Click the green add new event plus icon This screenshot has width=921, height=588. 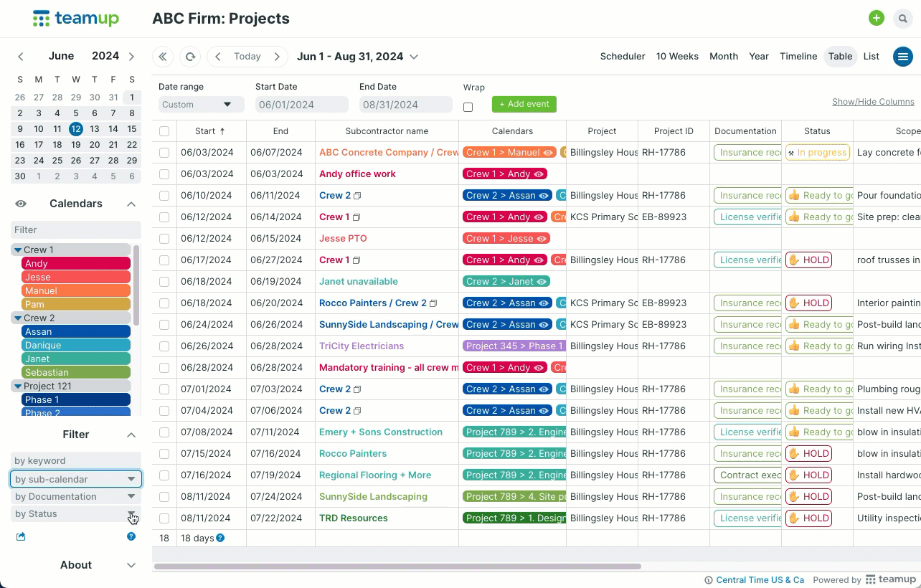pyautogui.click(x=877, y=19)
